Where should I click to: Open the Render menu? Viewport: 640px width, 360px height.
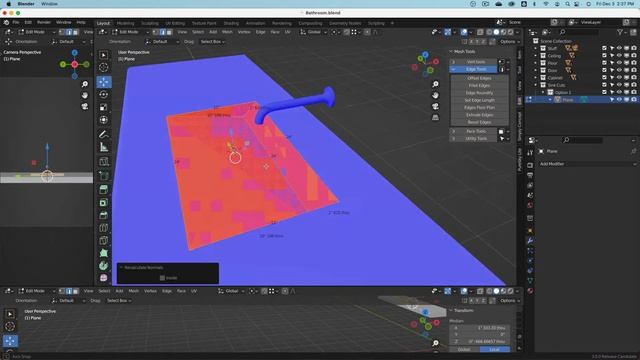pyautogui.click(x=44, y=22)
